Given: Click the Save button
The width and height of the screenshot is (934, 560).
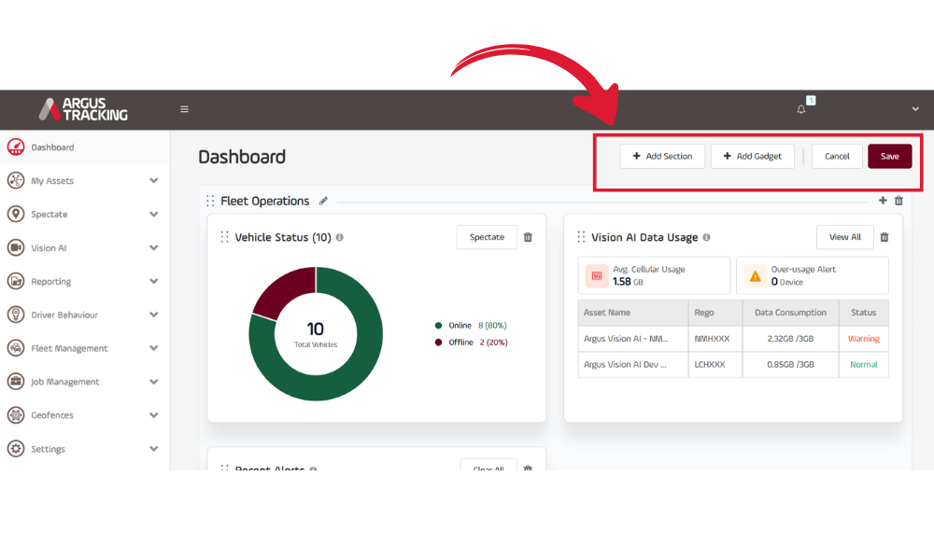Looking at the screenshot, I should tap(890, 156).
